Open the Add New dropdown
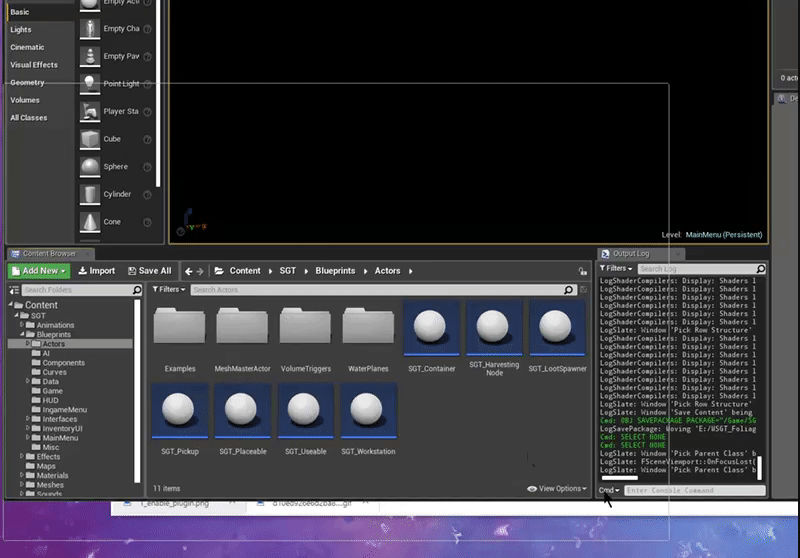 coord(39,271)
